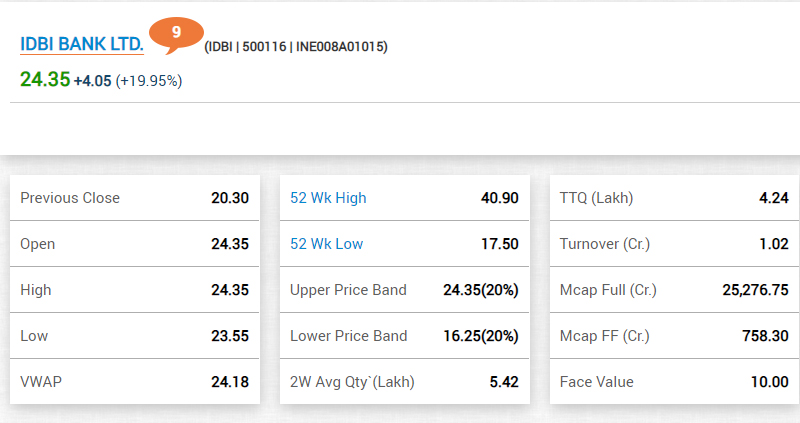Select the current price 24.35 in green
Screen dimensions: 800x423
click(45, 80)
